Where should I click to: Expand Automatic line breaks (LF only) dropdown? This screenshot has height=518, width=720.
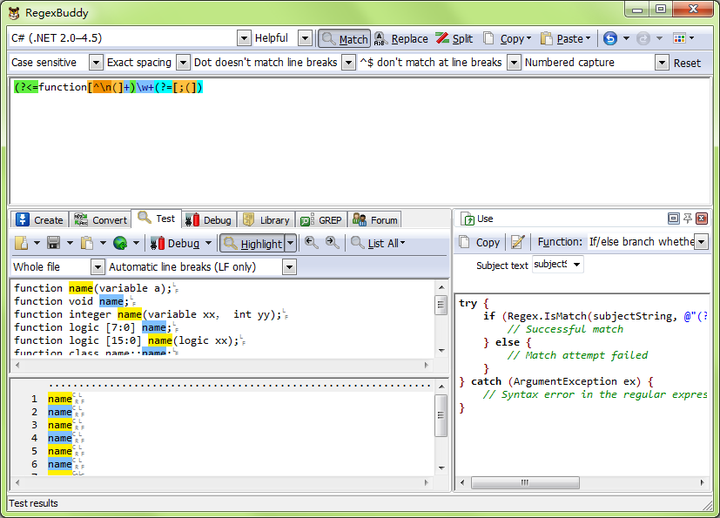[x=289, y=267]
